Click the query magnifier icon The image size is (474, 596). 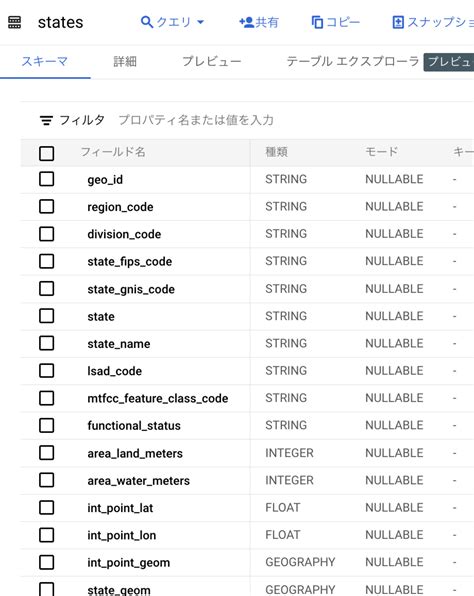point(147,22)
